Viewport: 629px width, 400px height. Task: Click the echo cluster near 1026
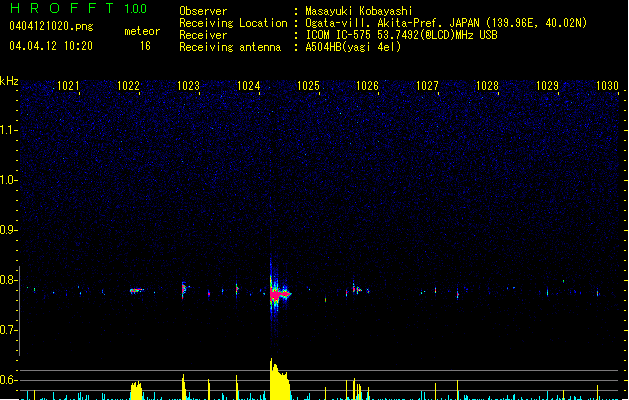[x=357, y=290]
